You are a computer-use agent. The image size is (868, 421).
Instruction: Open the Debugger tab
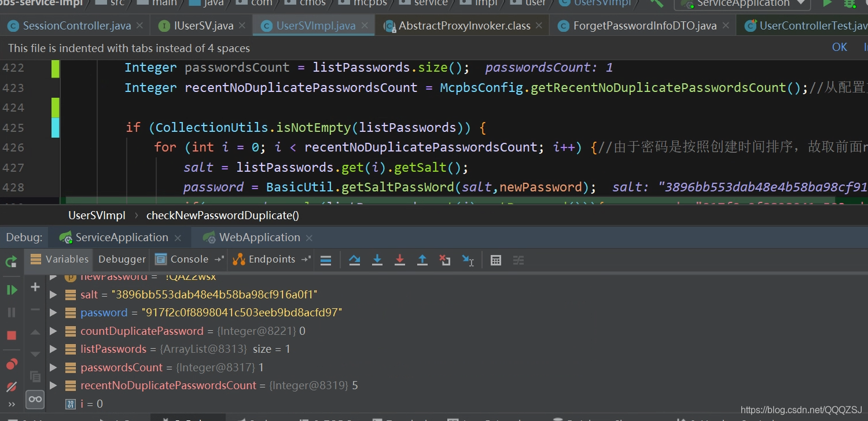122,260
